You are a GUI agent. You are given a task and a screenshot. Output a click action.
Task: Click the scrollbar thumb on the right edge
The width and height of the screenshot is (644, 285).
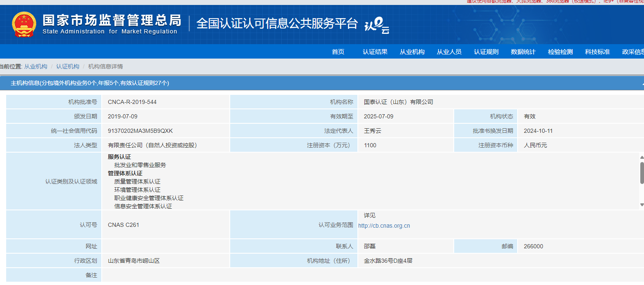[x=641, y=173]
